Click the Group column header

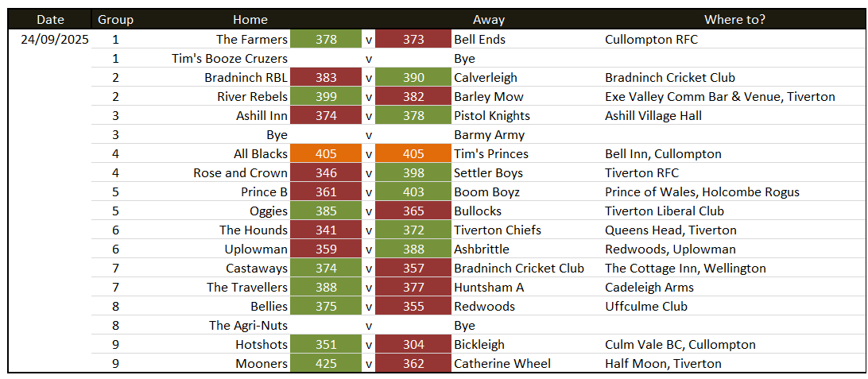pyautogui.click(x=115, y=20)
